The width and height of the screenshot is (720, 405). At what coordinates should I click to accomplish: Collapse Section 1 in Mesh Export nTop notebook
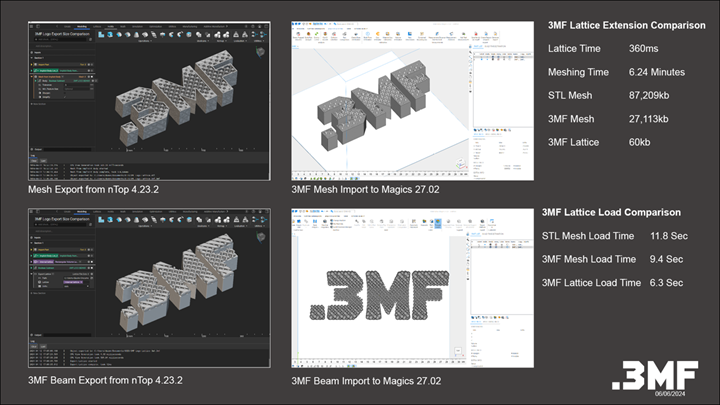click(32, 58)
